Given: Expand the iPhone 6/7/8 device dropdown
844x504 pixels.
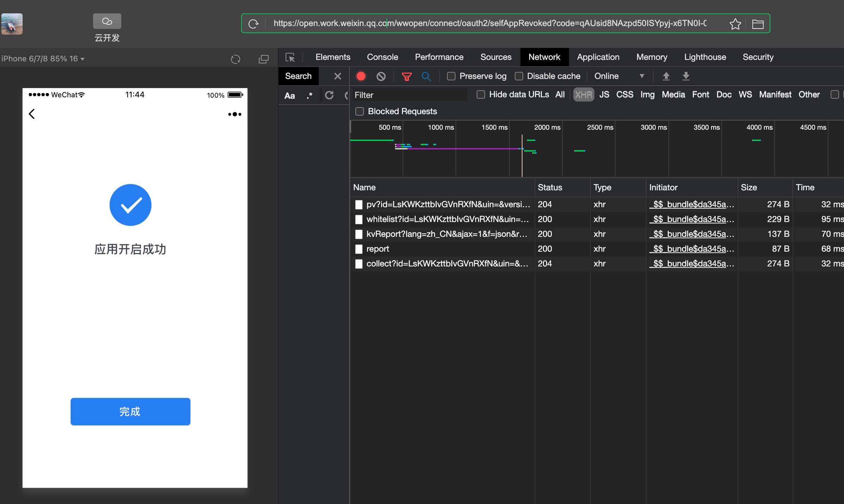Looking at the screenshot, I should pos(43,59).
